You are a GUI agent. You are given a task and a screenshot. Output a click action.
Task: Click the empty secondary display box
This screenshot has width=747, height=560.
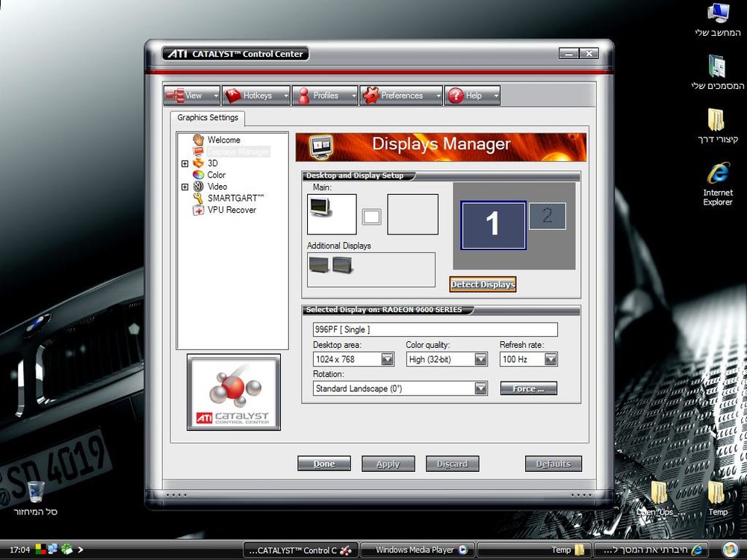pos(412,214)
